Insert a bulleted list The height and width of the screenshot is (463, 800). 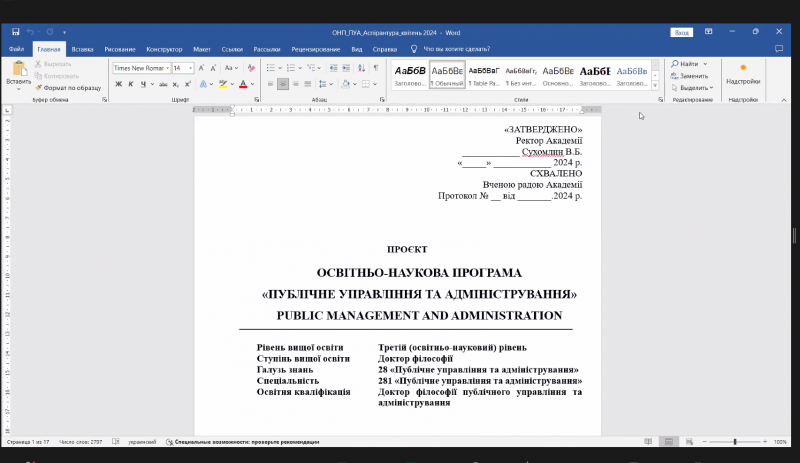pos(271,68)
